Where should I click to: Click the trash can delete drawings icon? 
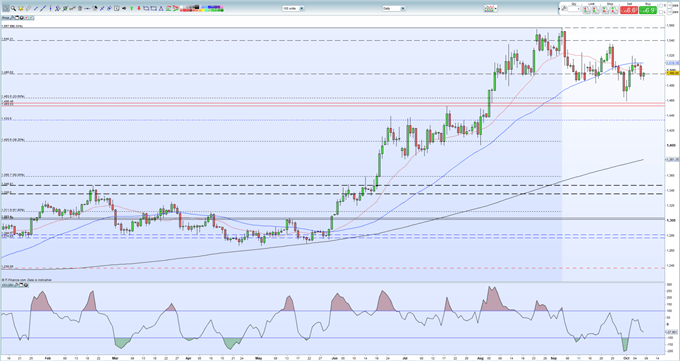click(x=80, y=8)
